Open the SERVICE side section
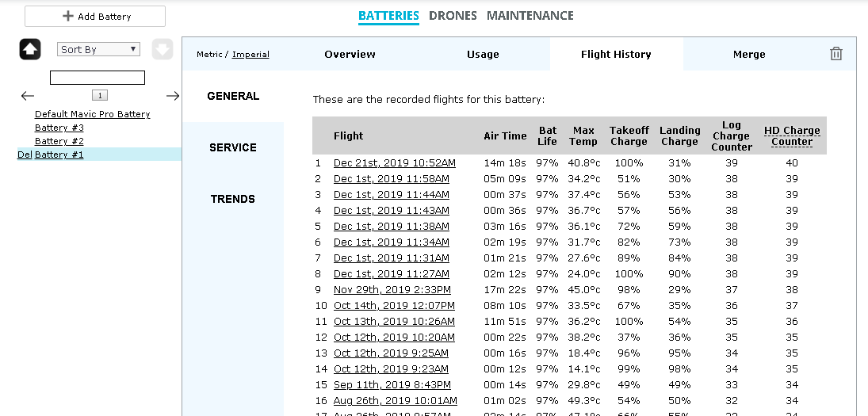 [233, 147]
